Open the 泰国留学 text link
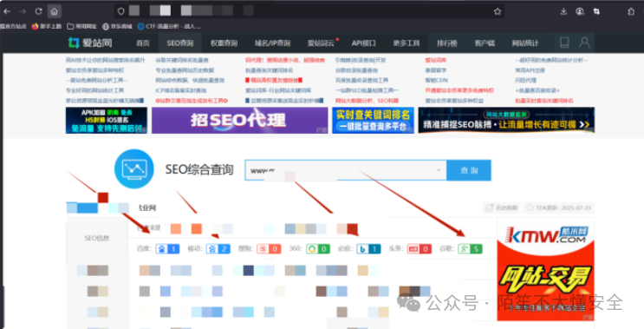Image resolution: width=644 pixels, height=329 pixels. pyautogui.click(x=436, y=70)
